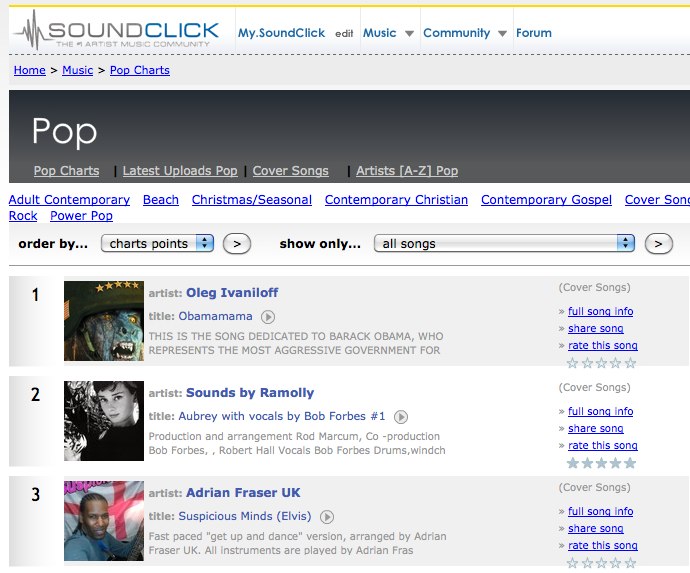The width and height of the screenshot is (690, 573).
Task: Browse Beach subgenre
Action: click(161, 200)
